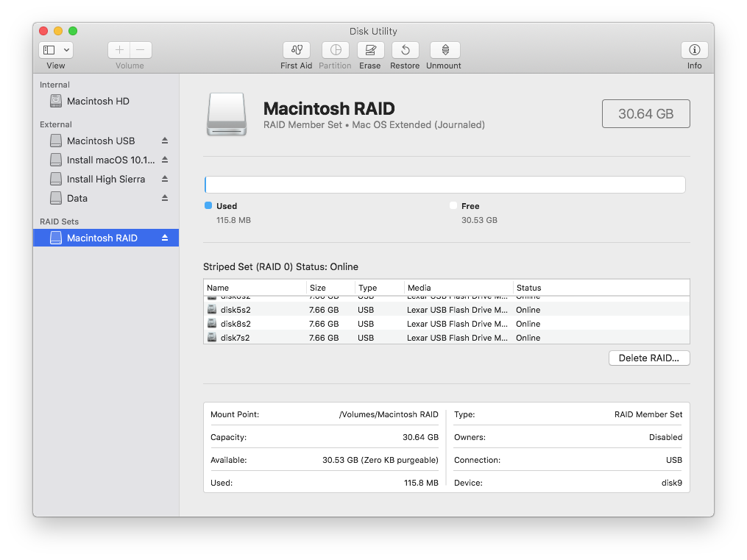
Task: Click the disk usage bar
Action: [445, 185]
